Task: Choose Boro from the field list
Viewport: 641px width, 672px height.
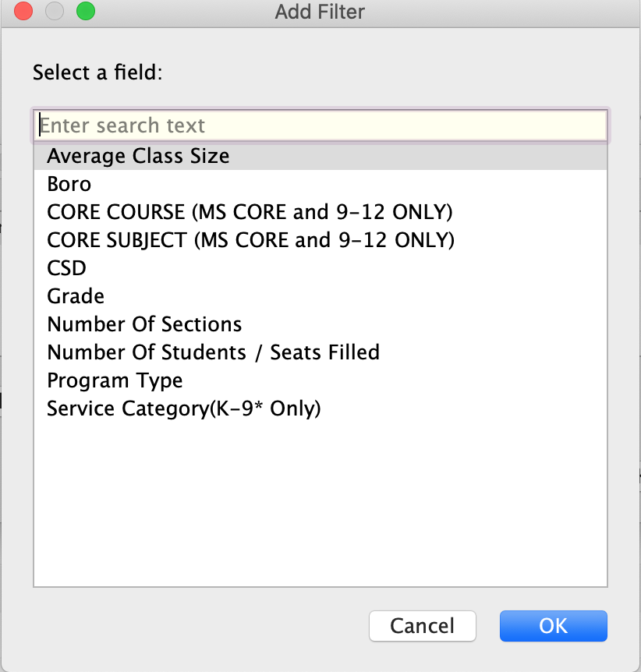Action: pyautogui.click(x=69, y=184)
